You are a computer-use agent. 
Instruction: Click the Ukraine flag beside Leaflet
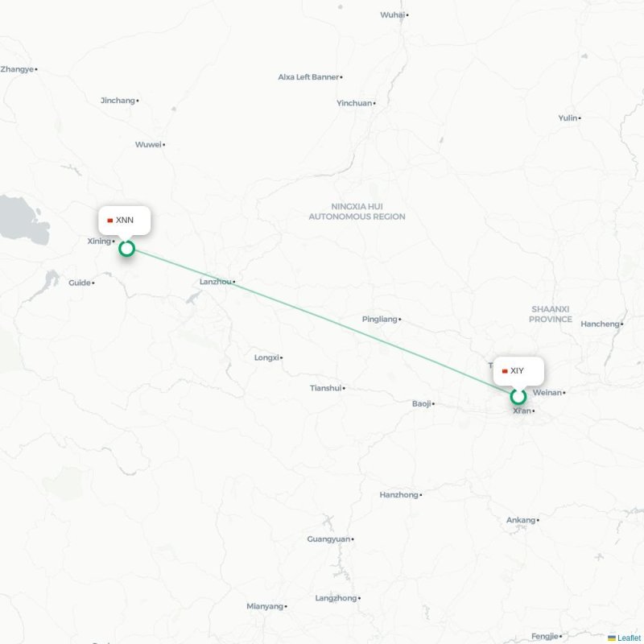click(x=612, y=638)
